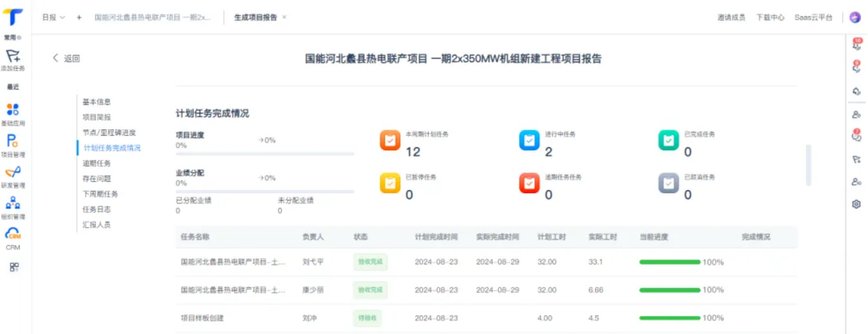
Task: Click the user avatar at top right
Action: pos(855,17)
